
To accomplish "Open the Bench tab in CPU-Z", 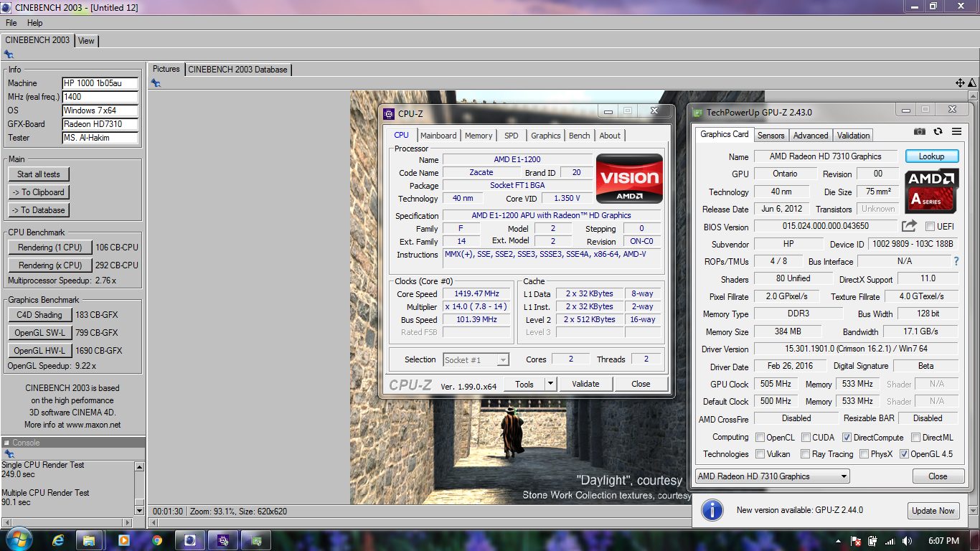I will coord(580,136).
